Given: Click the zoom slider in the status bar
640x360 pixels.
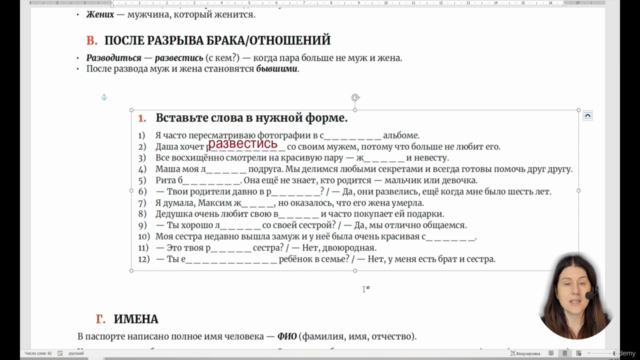Looking at the screenshot, I should point(603,353).
